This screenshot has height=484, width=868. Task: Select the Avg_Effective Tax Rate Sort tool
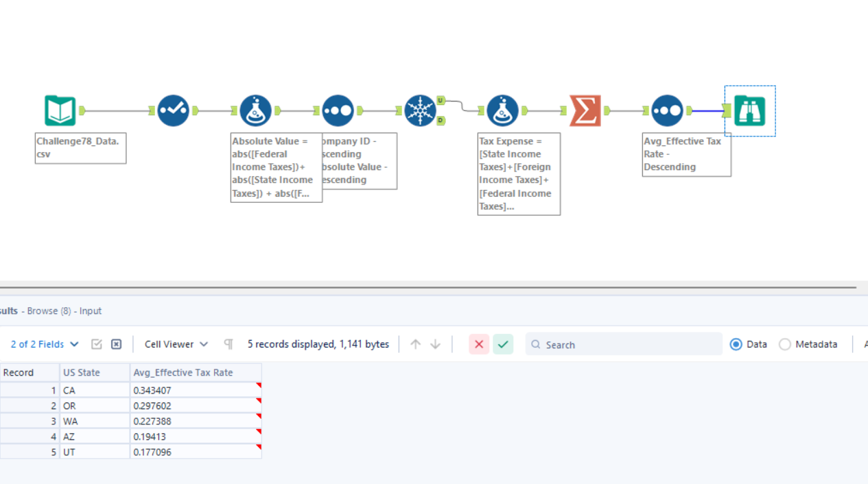667,111
